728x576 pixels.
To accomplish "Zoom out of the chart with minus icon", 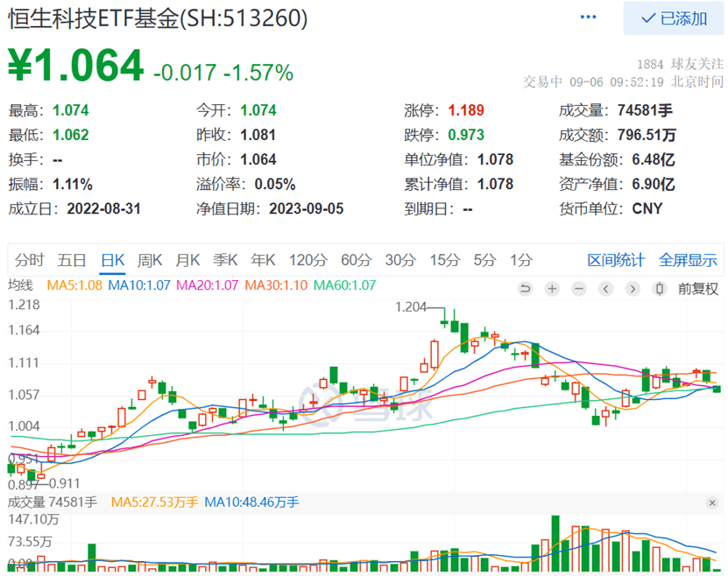I will pos(578,289).
